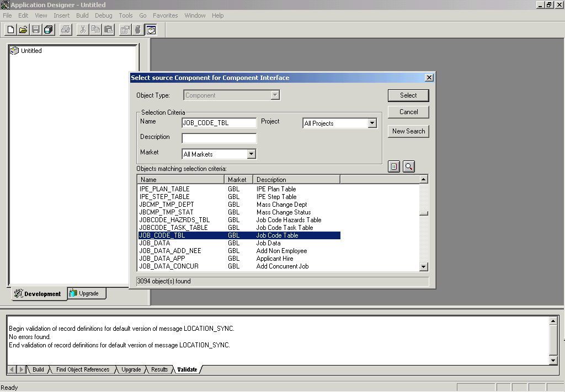Open the Build menu
This screenshot has width=565, height=392.
[82, 15]
